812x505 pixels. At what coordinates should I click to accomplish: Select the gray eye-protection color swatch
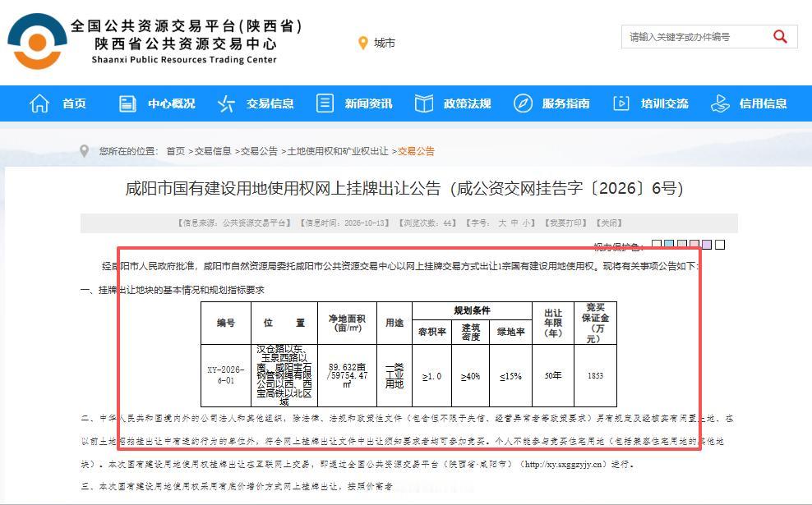(x=681, y=244)
